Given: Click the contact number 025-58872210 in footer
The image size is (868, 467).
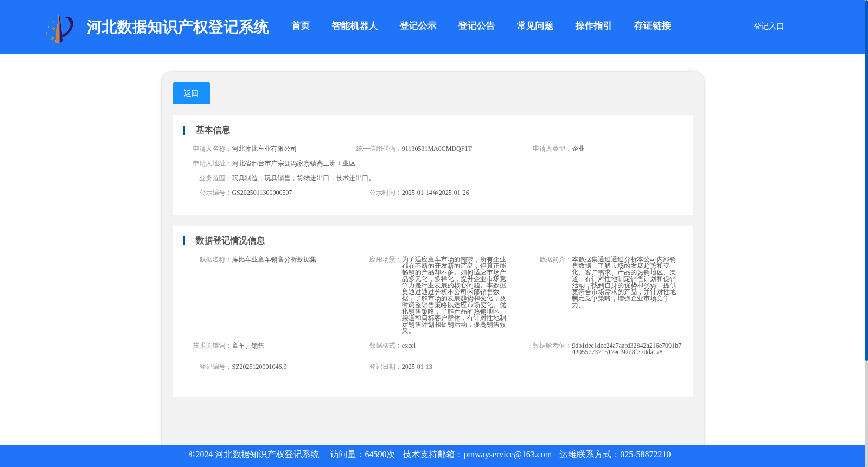Looking at the screenshot, I should point(645,455).
